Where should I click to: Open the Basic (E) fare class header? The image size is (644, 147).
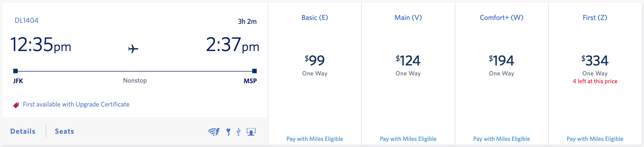click(315, 17)
